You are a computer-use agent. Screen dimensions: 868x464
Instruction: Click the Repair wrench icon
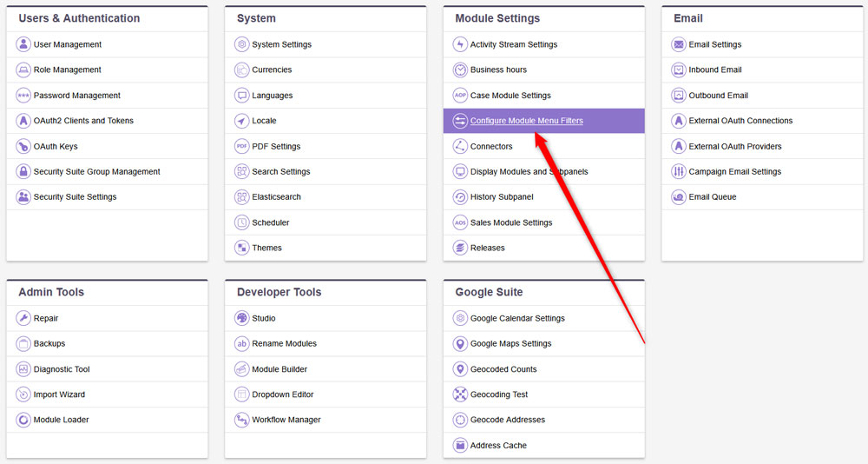(x=23, y=318)
